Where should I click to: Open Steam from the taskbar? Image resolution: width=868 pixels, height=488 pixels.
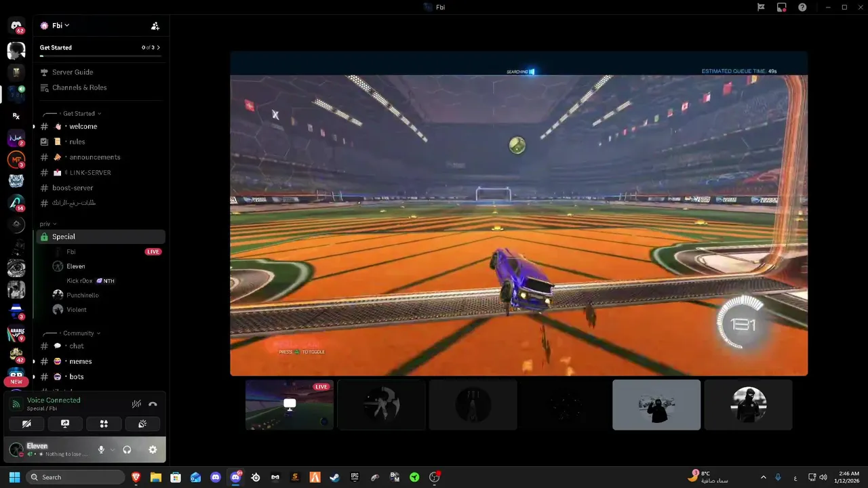click(334, 477)
